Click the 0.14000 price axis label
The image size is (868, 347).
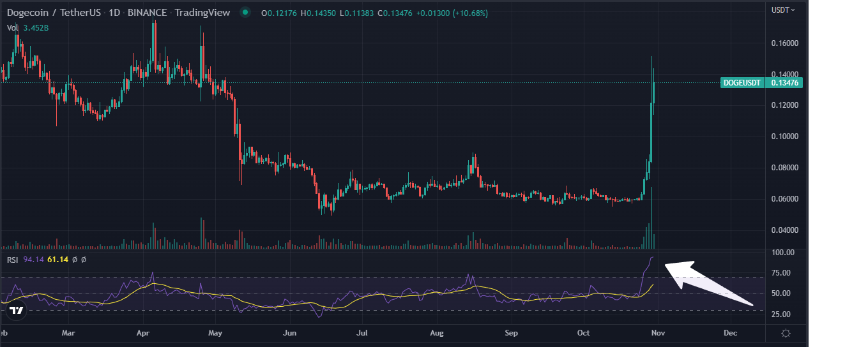pos(784,74)
